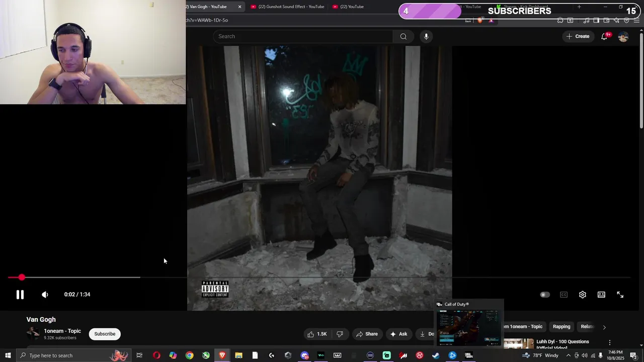This screenshot has height=362, width=644.
Task: Open the Create menu
Action: point(578,36)
